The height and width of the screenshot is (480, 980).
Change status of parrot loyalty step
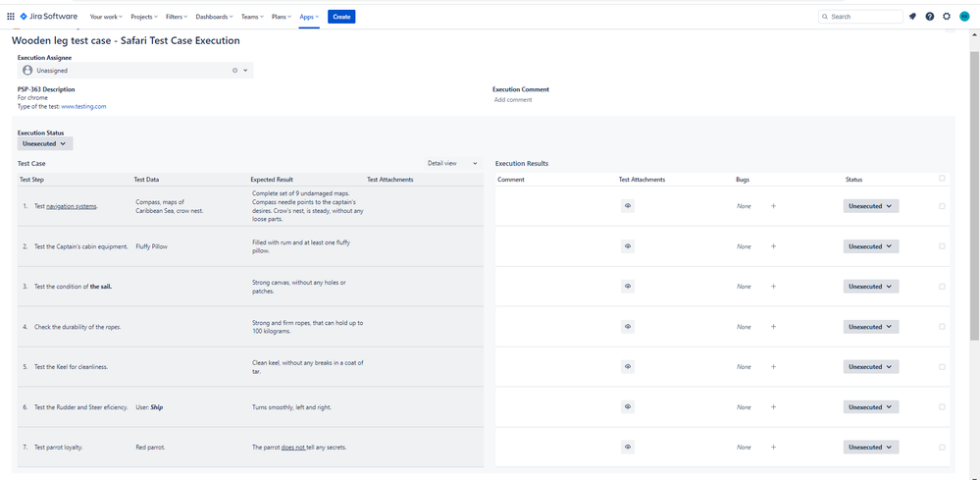(871, 447)
